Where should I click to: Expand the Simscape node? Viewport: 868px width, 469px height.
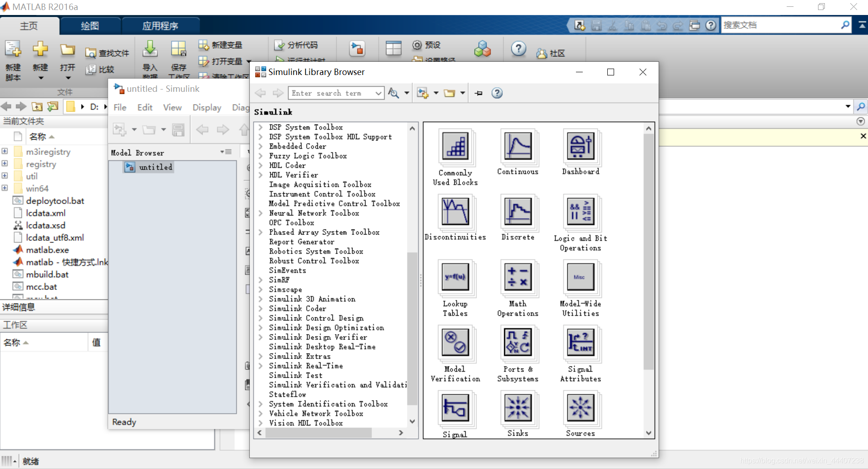[x=261, y=289]
